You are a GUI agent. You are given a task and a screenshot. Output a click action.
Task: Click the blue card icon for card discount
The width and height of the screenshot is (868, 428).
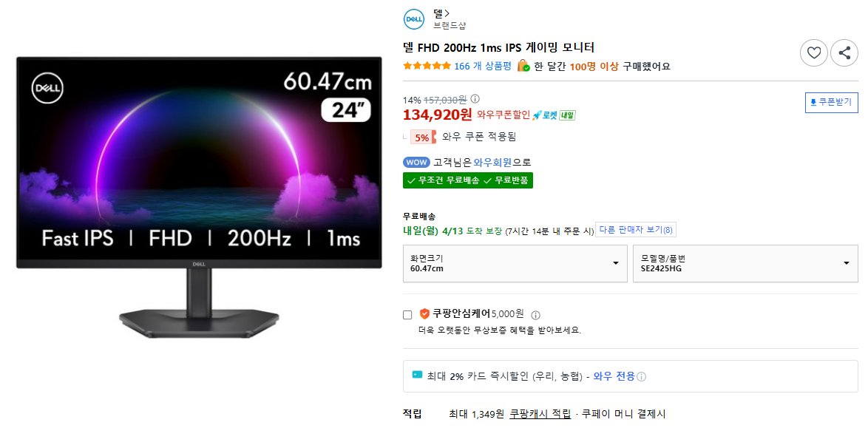click(417, 376)
